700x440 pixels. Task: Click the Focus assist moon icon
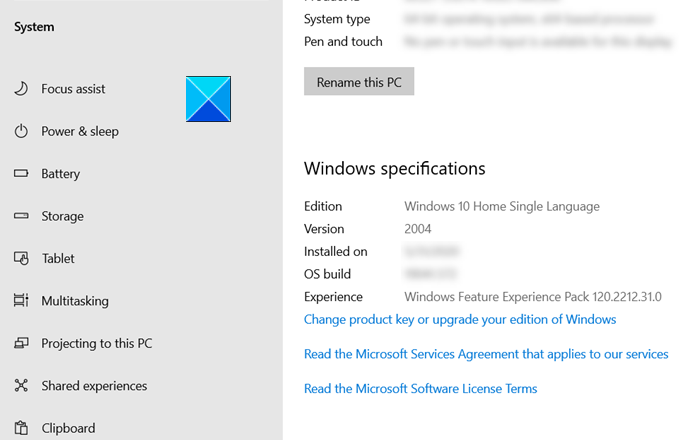[x=21, y=89]
